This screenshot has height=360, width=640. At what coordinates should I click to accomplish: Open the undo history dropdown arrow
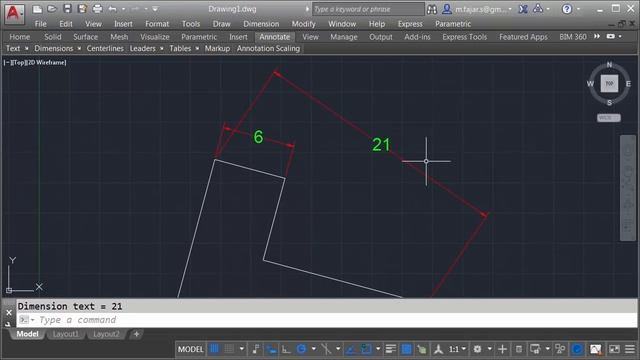point(123,9)
